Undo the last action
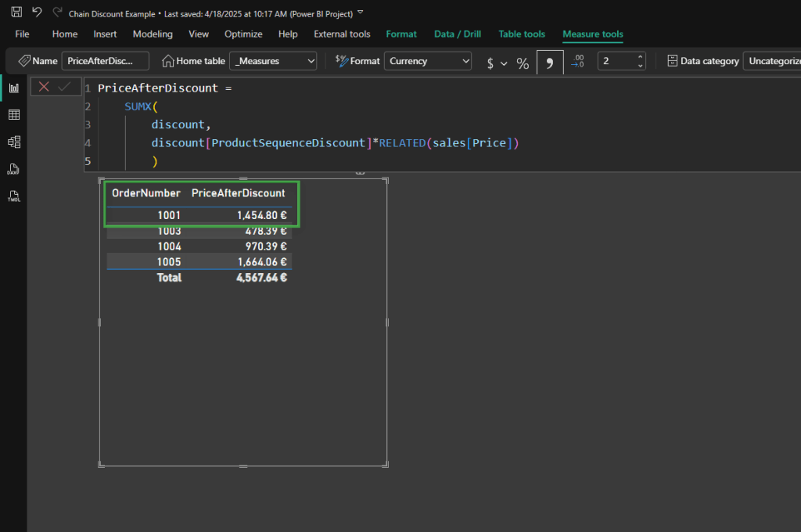The image size is (801, 532). click(x=37, y=13)
